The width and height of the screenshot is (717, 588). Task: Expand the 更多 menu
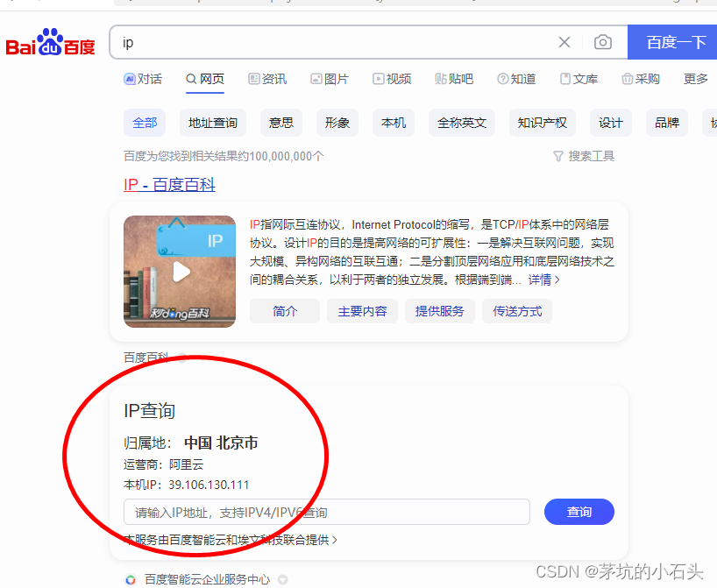[x=695, y=79]
